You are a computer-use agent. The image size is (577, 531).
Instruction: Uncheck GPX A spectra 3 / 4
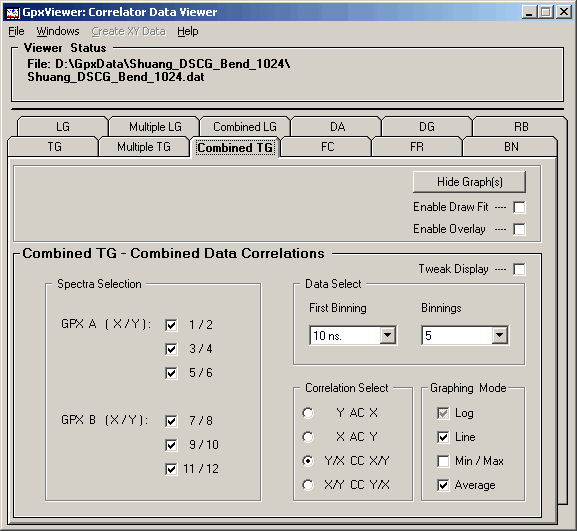pos(171,349)
